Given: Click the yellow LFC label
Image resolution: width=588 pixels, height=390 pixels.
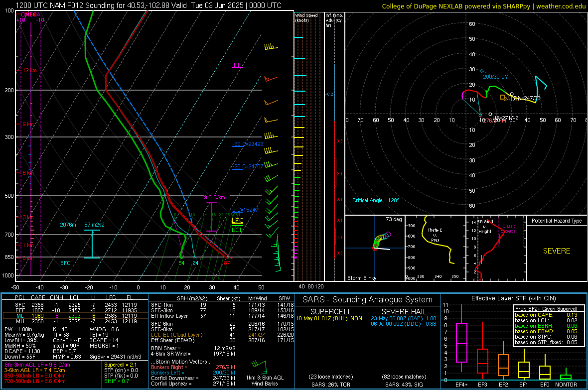Looking at the screenshot, I should click(x=237, y=221).
